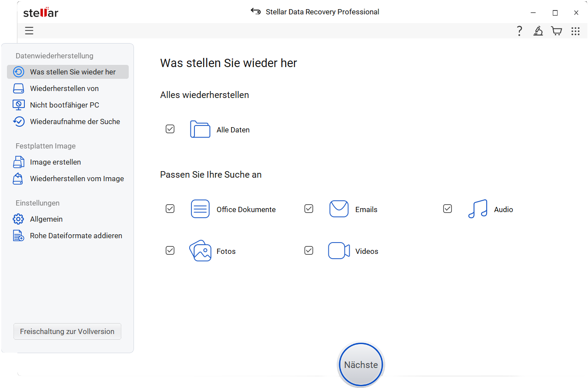Click the Datenwiederherstellung section label
This screenshot has width=588, height=388.
point(54,56)
